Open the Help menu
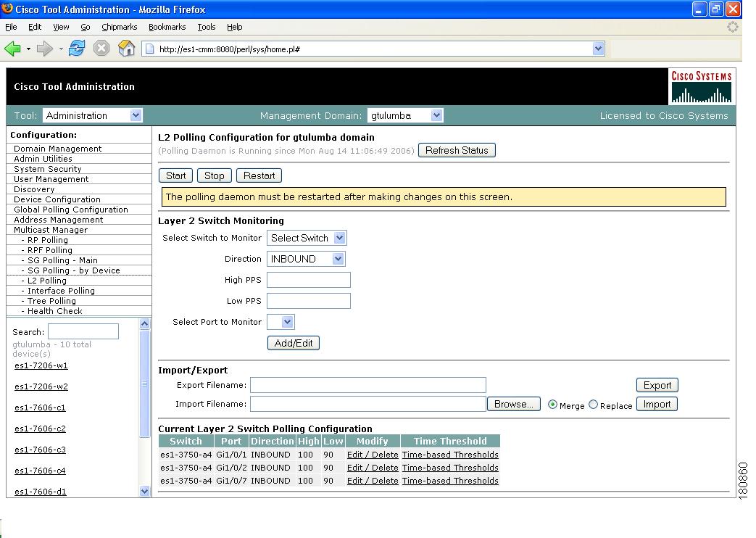This screenshot has height=538, width=756. 234,27
